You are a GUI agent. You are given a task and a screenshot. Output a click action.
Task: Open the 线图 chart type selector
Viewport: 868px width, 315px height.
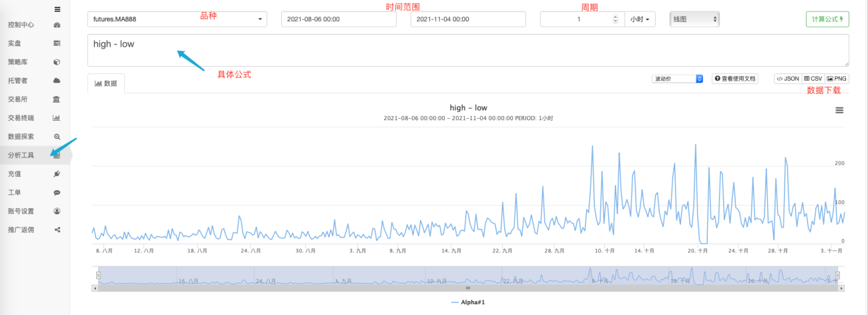click(x=694, y=19)
